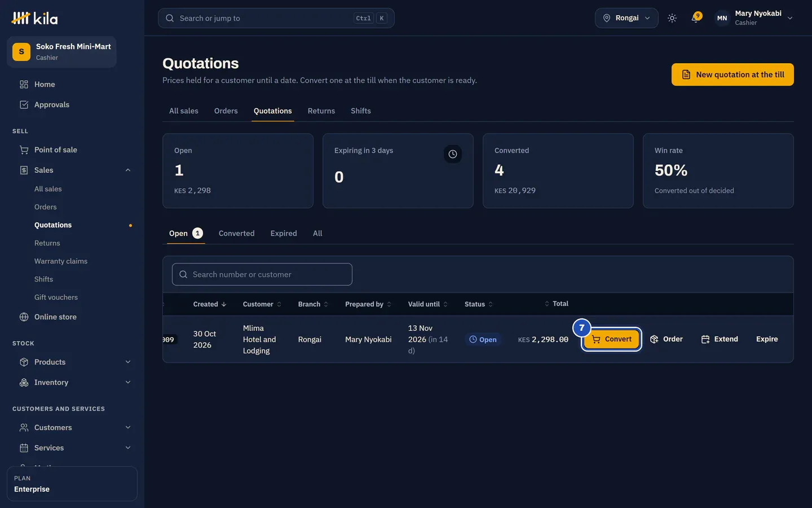
Task: Sort by Valid until column
Action: click(x=428, y=304)
